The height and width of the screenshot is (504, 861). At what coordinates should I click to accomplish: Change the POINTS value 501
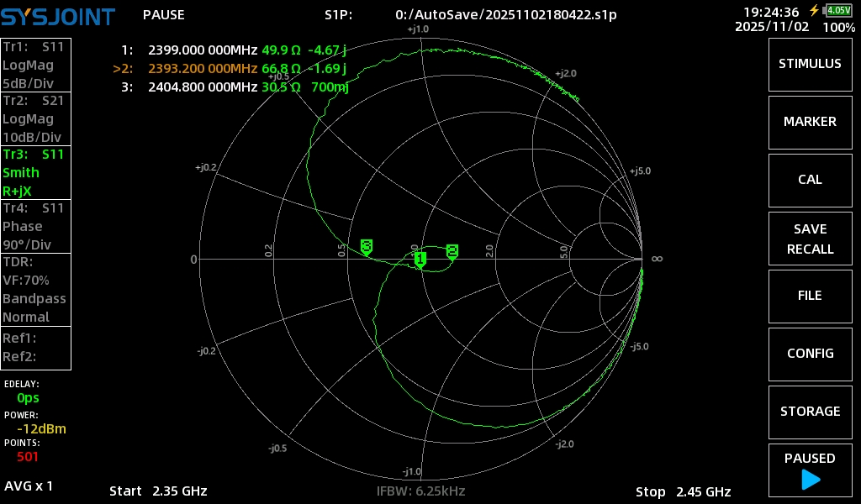[x=27, y=457]
